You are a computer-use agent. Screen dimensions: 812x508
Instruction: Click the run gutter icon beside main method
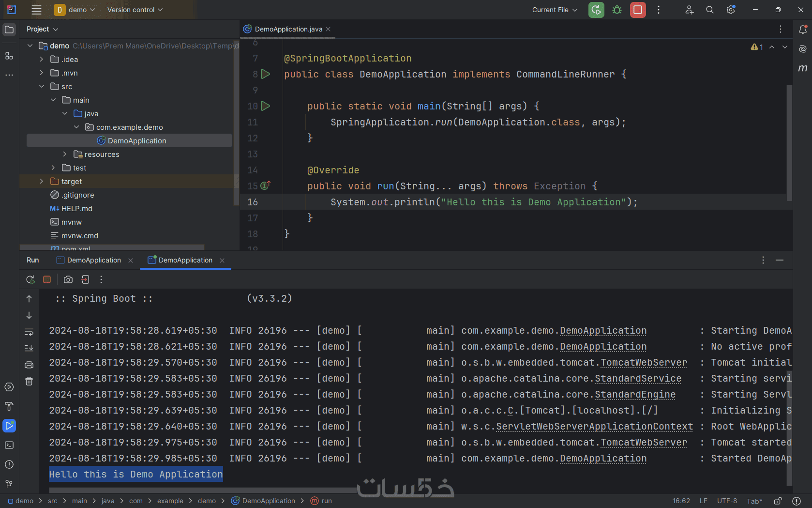pyautogui.click(x=266, y=106)
